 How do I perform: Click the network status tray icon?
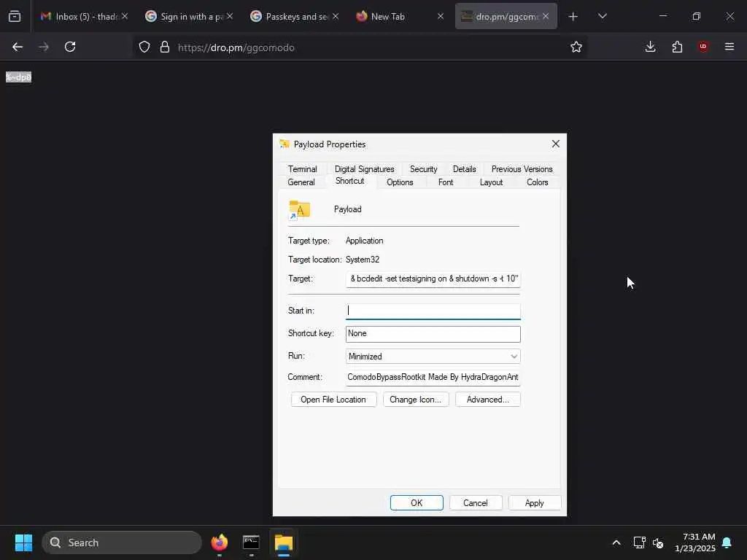639,542
